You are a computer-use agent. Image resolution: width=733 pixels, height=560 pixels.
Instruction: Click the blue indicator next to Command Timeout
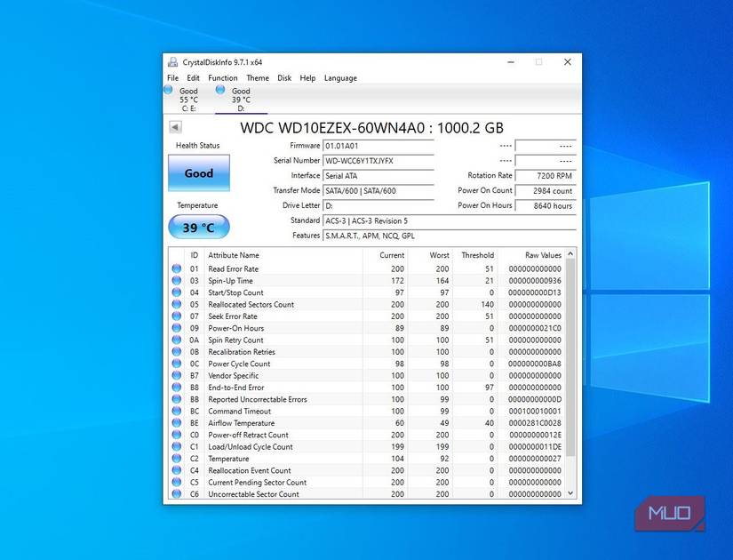[175, 411]
